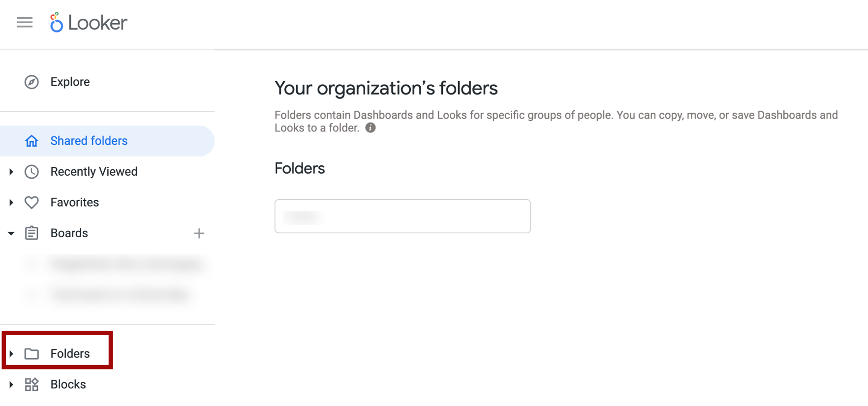868x406 pixels.
Task: Select Shared folders in the sidebar
Action: (89, 141)
